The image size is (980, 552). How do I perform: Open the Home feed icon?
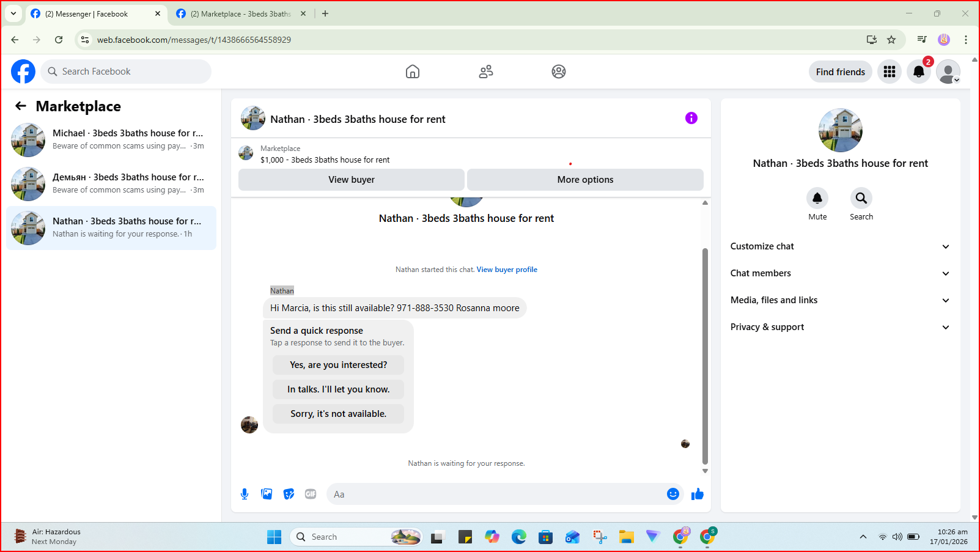click(x=413, y=72)
